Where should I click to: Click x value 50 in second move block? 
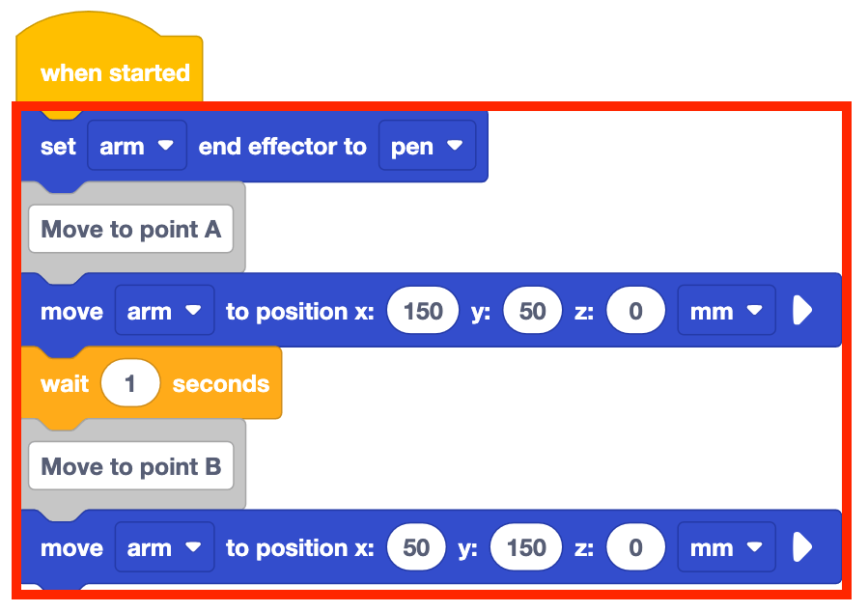coord(416,548)
